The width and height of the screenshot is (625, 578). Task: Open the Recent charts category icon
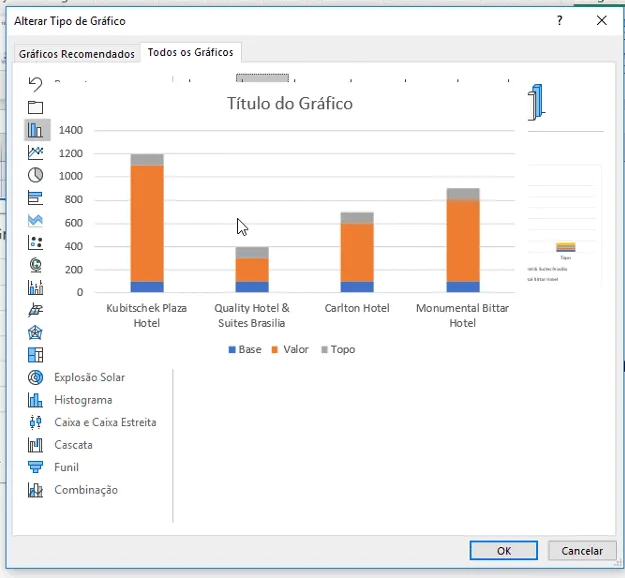[x=35, y=85]
